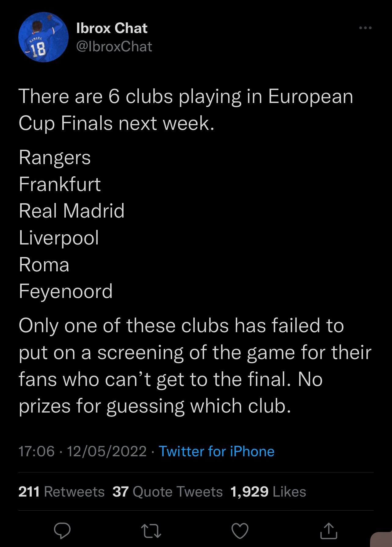Screen dimensions: 392x547
Task: Show the 1,929 Likes list
Action: coord(268,492)
